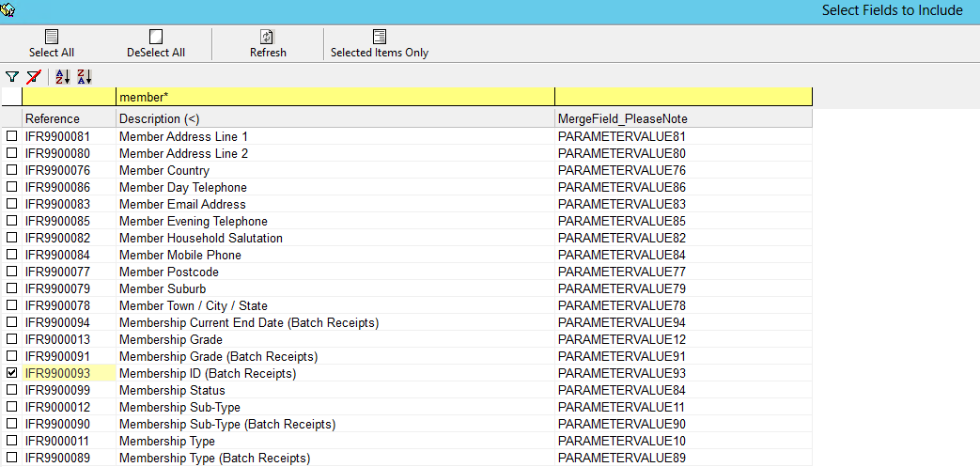
Task: Click the IFR9000012 reference cell
Action: (69, 407)
